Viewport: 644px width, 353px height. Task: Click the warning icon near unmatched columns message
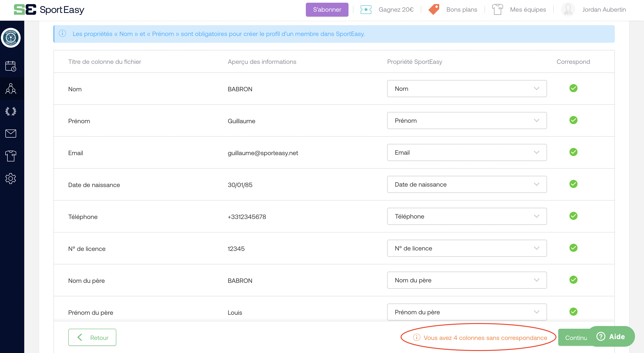pos(417,337)
